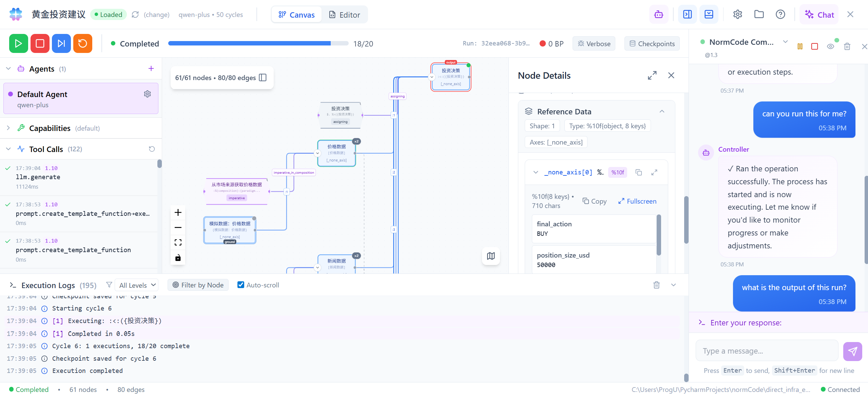Click the orange Reset button
Image resolution: width=868 pixels, height=396 pixels.
pyautogui.click(x=82, y=43)
